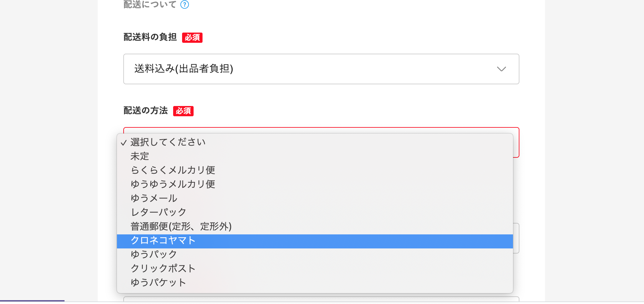Select 選択してください option with checkmark
This screenshot has width=644, height=304.
(x=315, y=142)
